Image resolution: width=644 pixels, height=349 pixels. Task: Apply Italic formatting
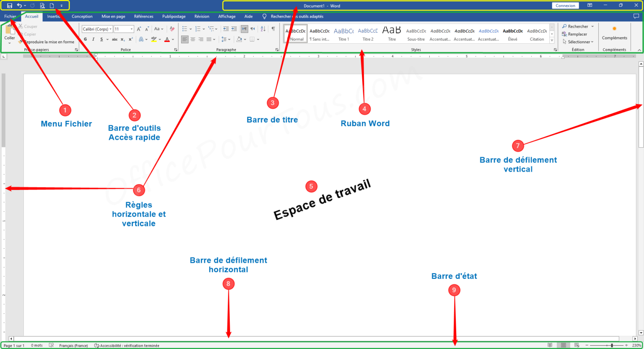[x=93, y=39]
